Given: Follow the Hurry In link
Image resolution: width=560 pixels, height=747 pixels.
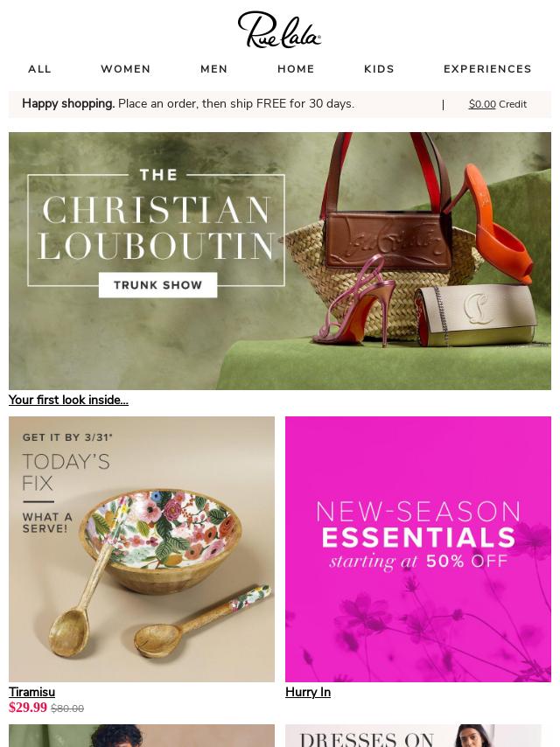Looking at the screenshot, I should click(x=308, y=692).
